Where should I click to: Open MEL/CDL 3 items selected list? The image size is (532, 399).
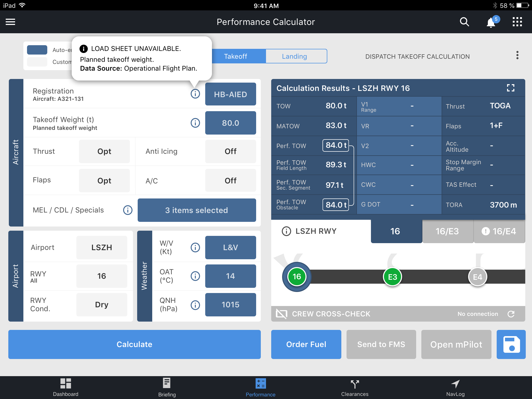[x=197, y=210]
